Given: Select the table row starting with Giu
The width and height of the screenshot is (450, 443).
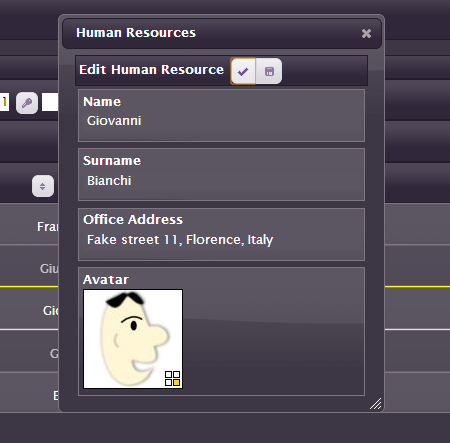Looking at the screenshot, I should [x=29, y=268].
